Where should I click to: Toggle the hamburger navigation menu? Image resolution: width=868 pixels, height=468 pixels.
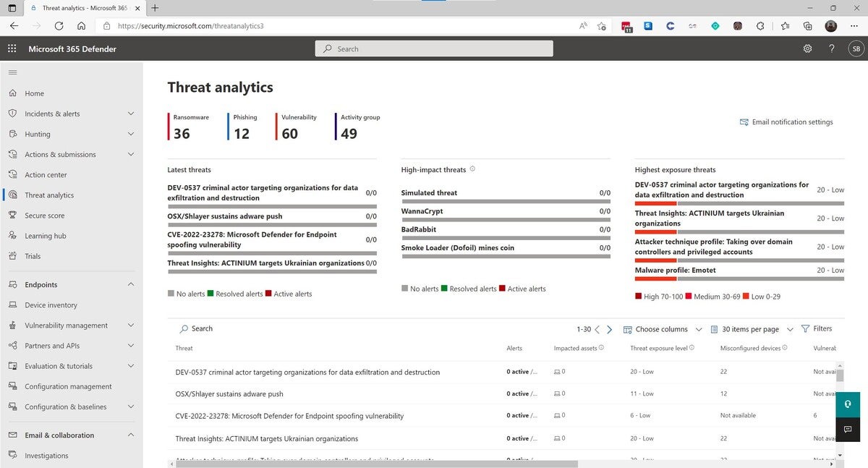coord(12,72)
